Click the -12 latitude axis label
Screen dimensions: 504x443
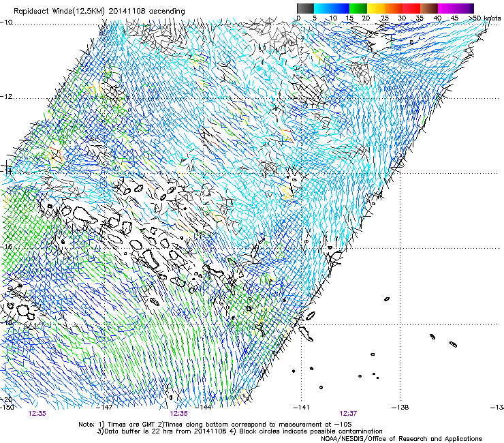pos(6,97)
